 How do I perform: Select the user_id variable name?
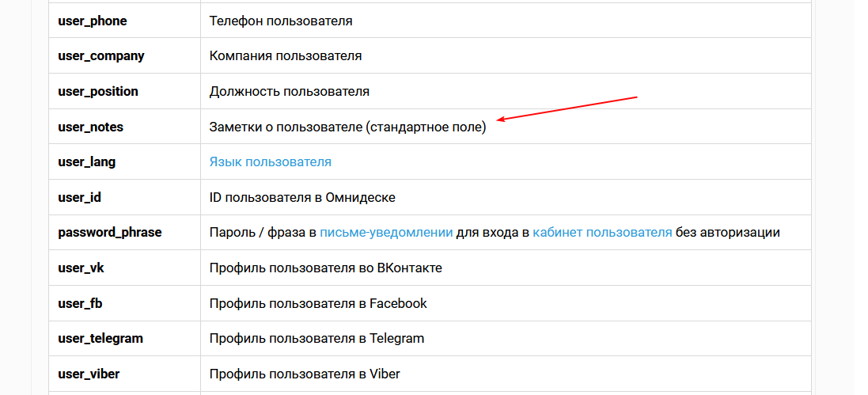click(79, 197)
